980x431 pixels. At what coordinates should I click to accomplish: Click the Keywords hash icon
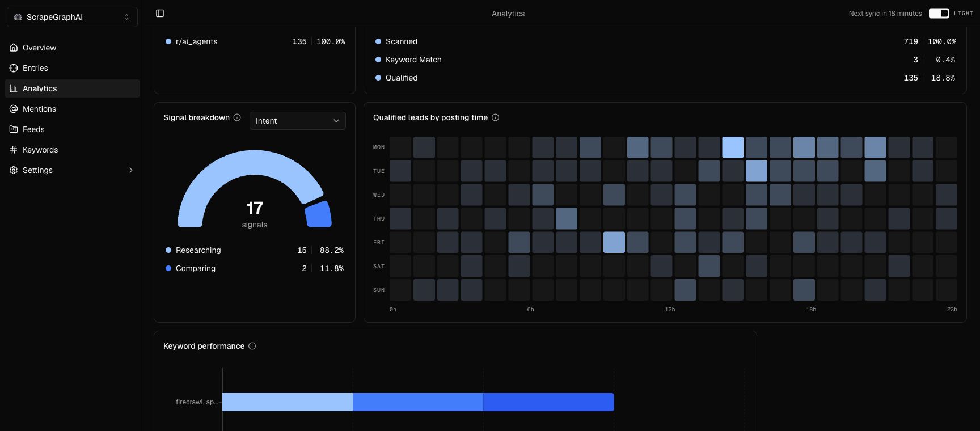point(14,150)
